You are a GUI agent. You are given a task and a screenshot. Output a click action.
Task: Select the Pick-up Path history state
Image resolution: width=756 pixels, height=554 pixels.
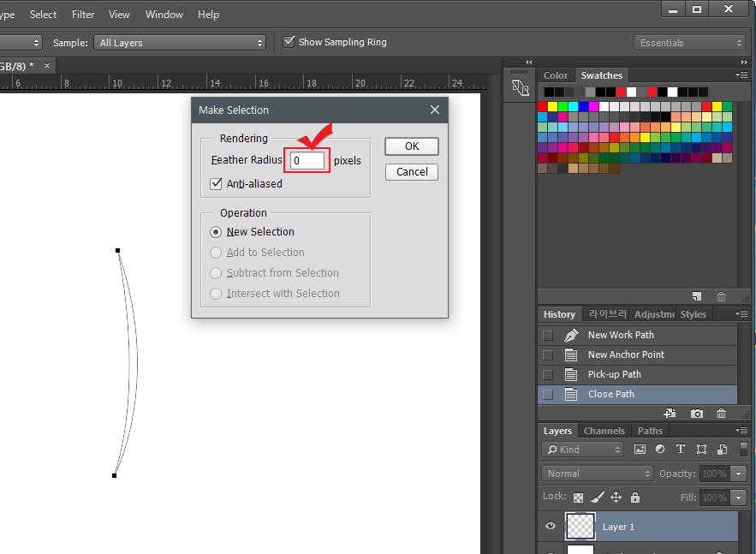tap(637, 375)
